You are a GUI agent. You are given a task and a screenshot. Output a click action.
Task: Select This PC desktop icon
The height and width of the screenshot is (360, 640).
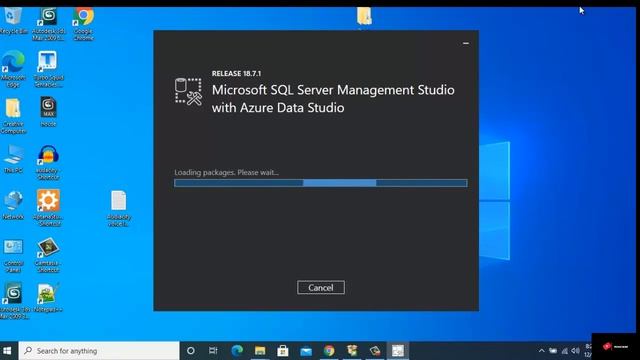tap(13, 159)
